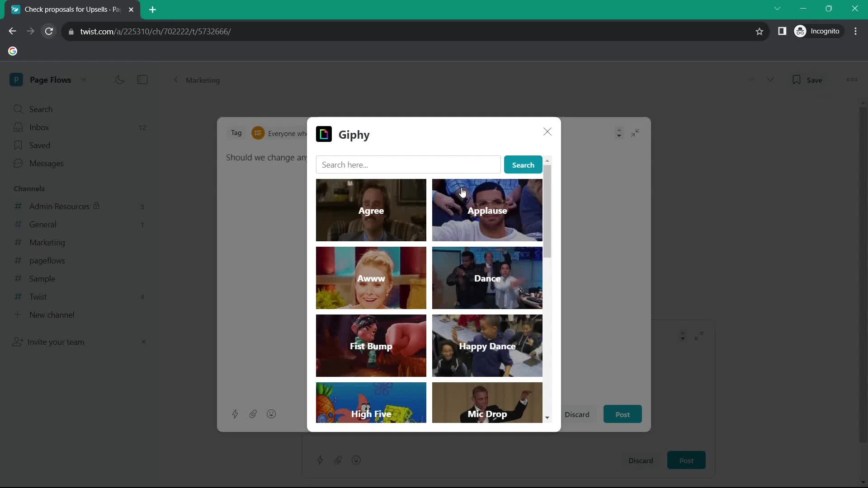Click the Giphy search input field

(408, 164)
